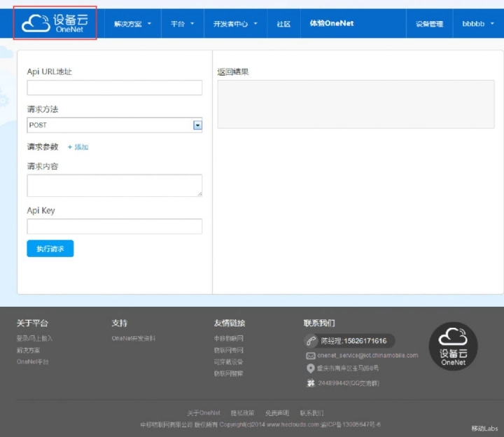
Task: Click the location pin icon in footer
Action: 311,368
